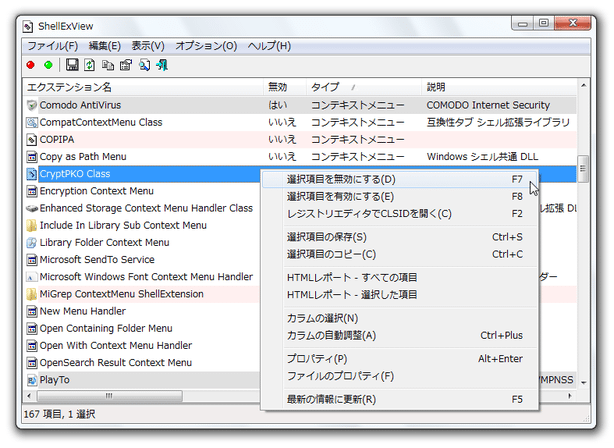This screenshot has width=614, height=448.
Task: Click the properties toolbar icon
Action: [126, 65]
